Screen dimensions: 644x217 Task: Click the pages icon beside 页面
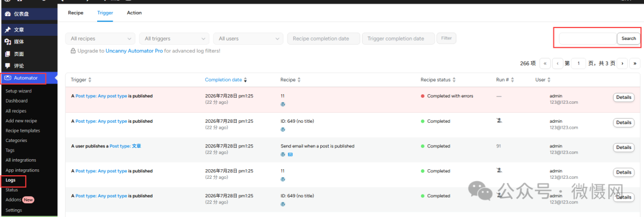(x=7, y=54)
